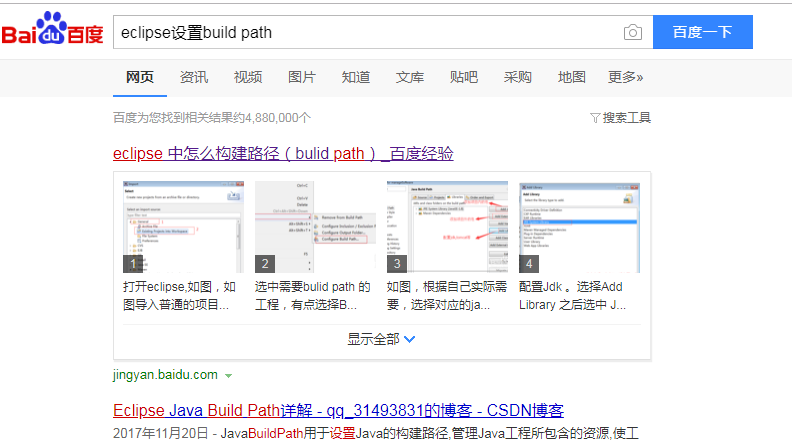Click the 百度一下 search button

[x=703, y=32]
